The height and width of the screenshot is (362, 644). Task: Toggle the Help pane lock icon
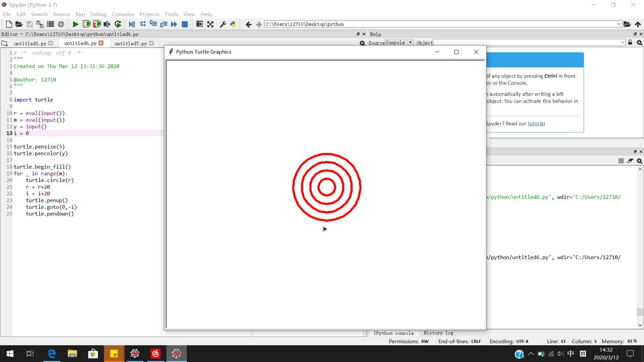[x=630, y=43]
